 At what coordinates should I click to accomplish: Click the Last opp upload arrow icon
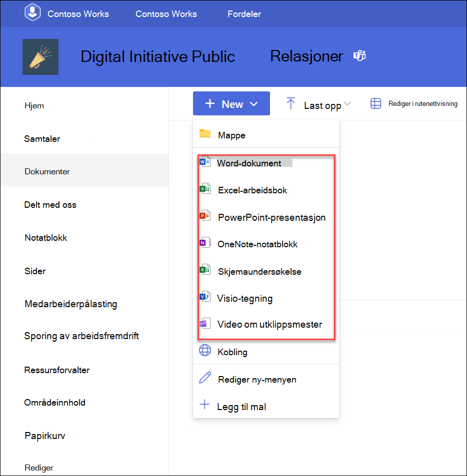[290, 103]
